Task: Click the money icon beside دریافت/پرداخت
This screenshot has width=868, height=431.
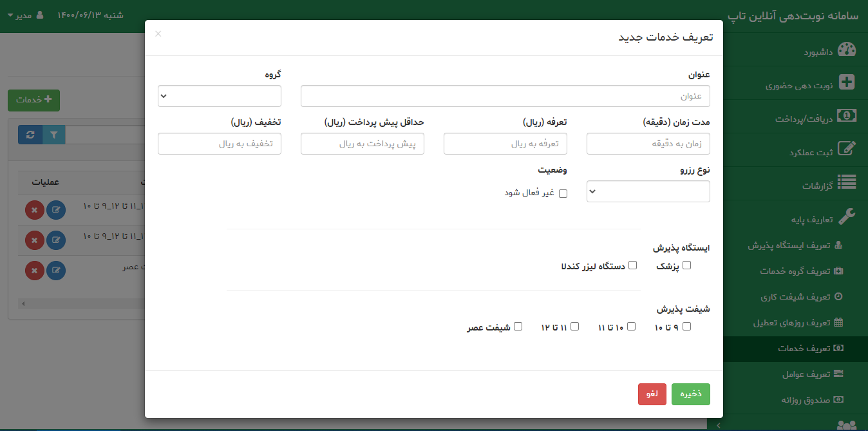Action: [x=847, y=116]
